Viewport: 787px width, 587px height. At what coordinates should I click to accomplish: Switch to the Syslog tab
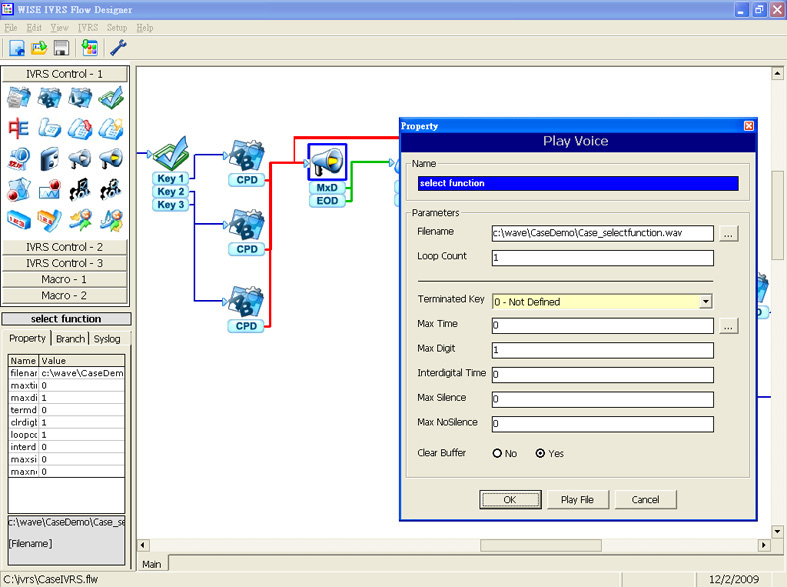coord(107,339)
